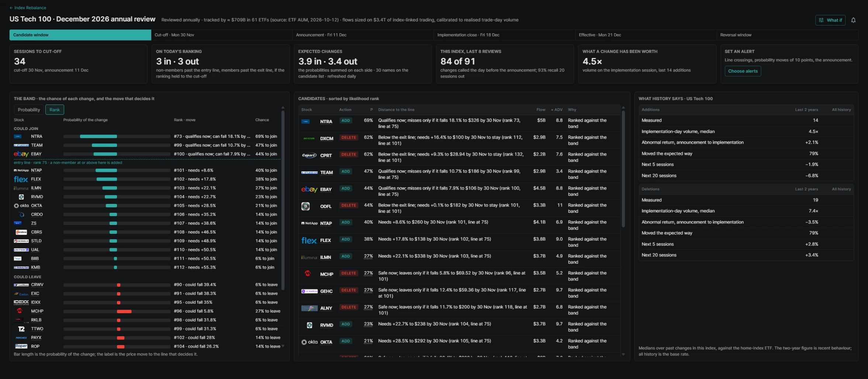
Task: Click the NetApp logo in the candidates table
Action: pos(309,223)
